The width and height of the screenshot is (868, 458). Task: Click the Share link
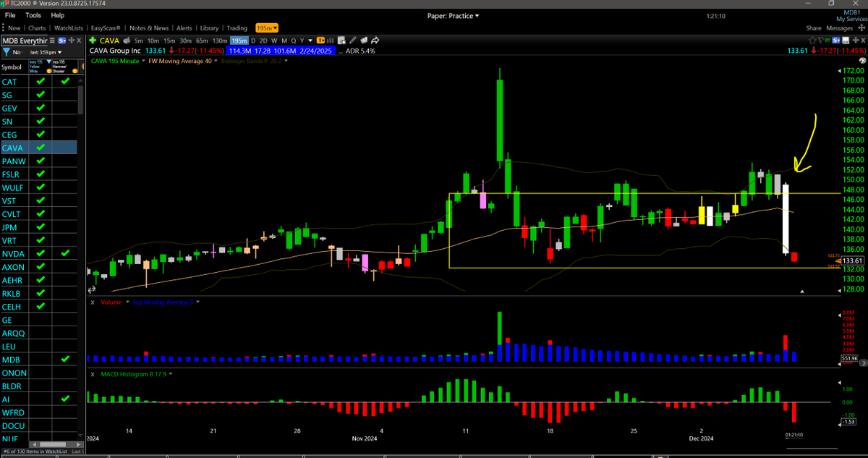click(x=814, y=27)
